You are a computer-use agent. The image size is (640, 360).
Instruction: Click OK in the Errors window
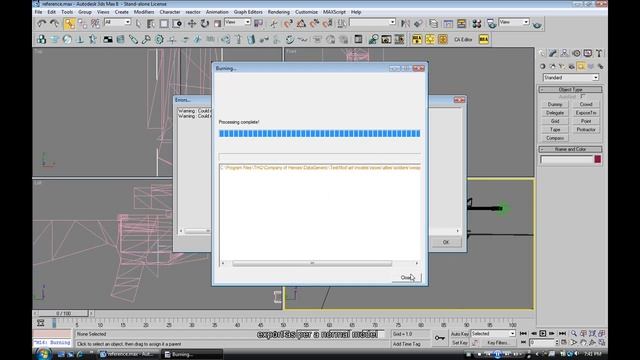pyautogui.click(x=446, y=242)
